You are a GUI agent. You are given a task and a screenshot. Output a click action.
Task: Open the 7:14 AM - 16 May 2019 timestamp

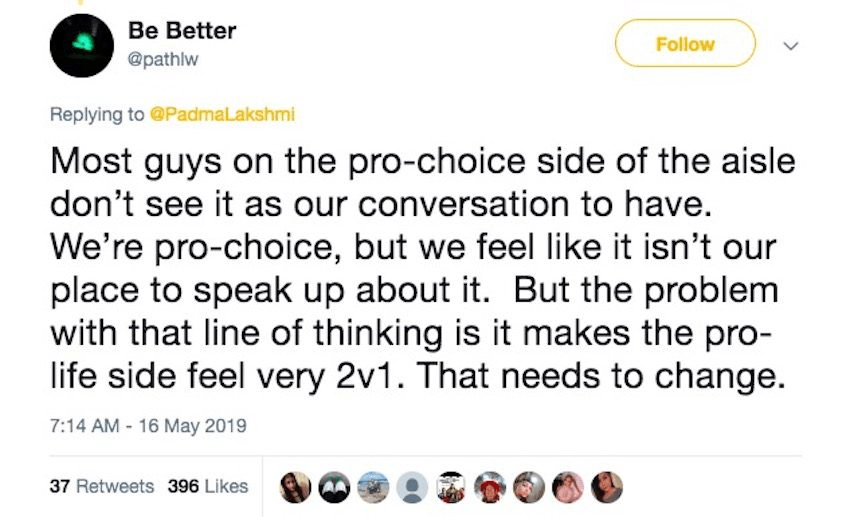click(148, 425)
